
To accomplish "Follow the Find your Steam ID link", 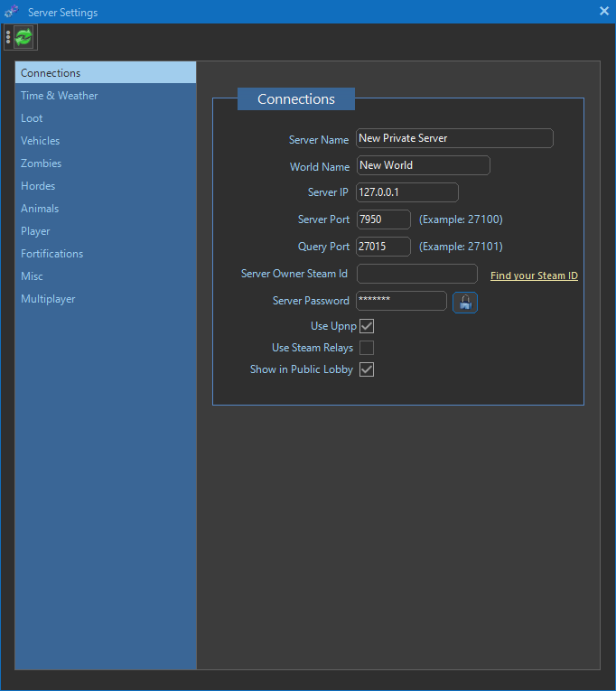I will [534, 275].
